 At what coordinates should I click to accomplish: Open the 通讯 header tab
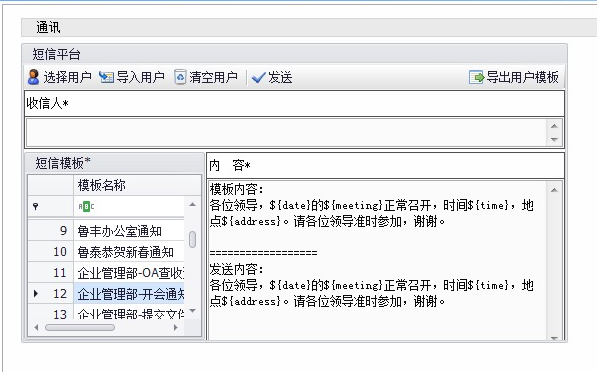coord(48,27)
